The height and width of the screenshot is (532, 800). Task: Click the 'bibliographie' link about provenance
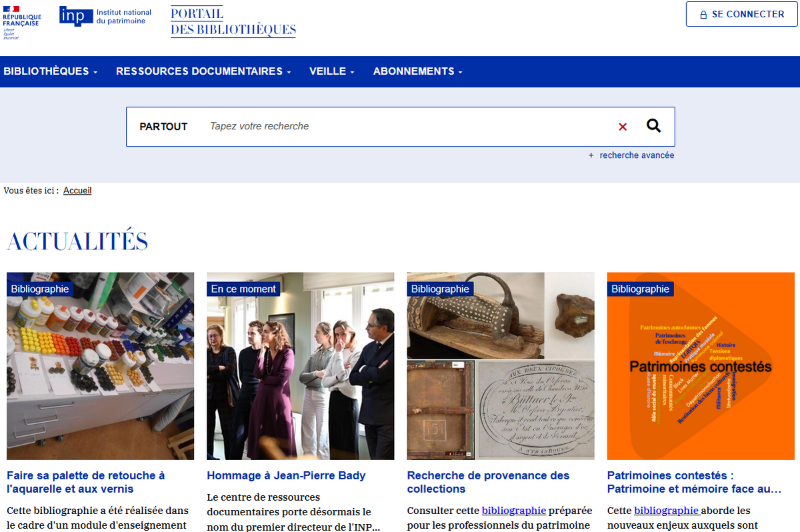pyautogui.click(x=513, y=510)
